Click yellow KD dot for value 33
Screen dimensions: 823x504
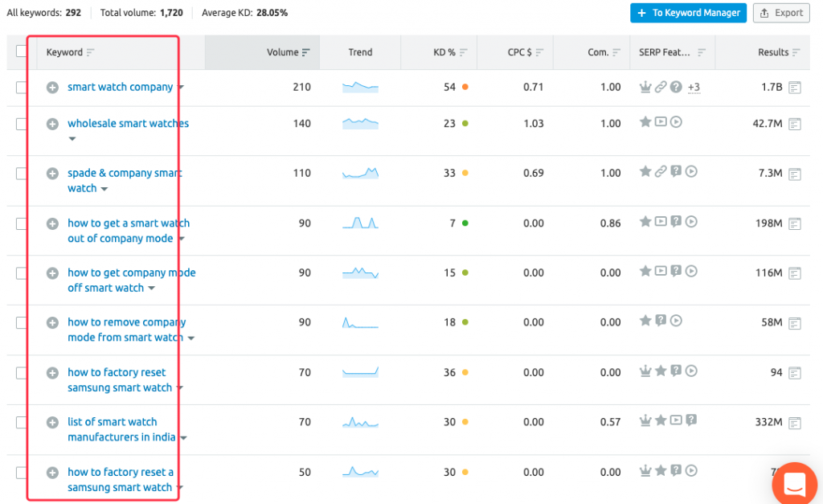[x=465, y=174]
